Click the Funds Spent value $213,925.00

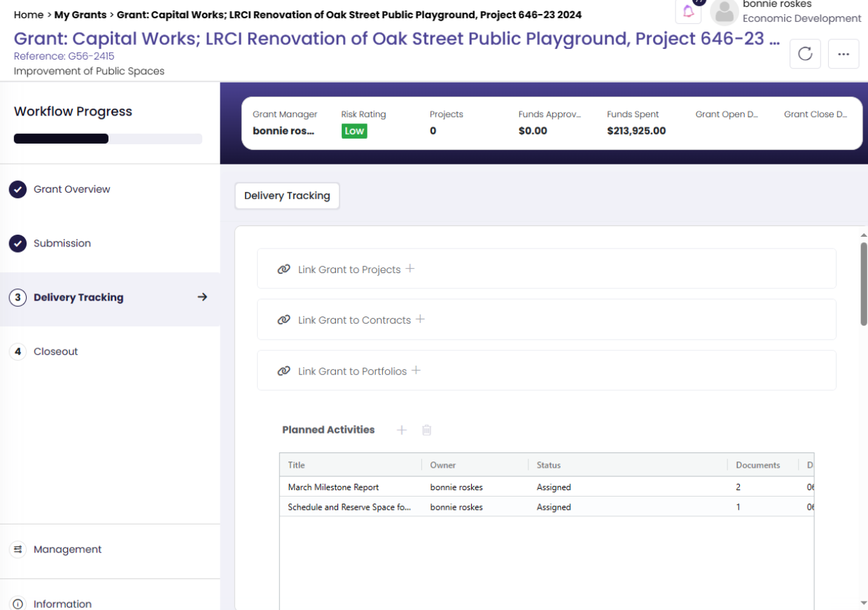(x=636, y=131)
